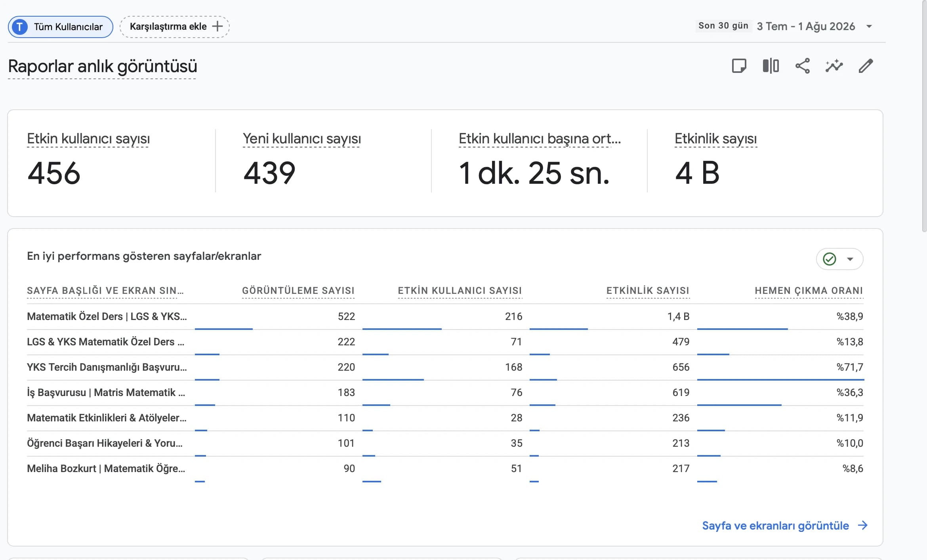Click the green check data quality icon

coord(830,259)
